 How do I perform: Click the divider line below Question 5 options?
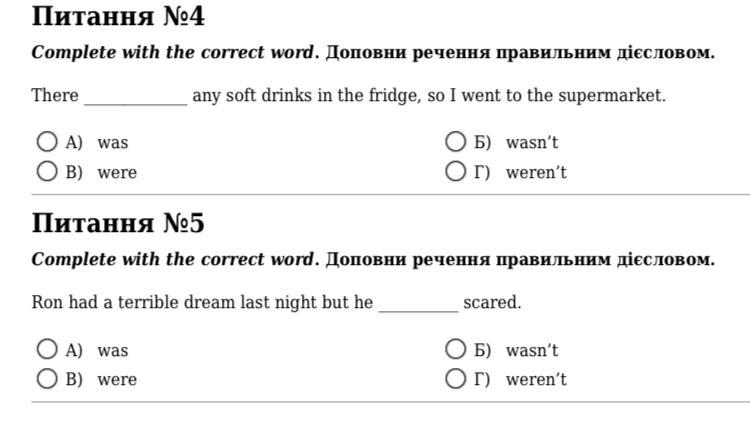(x=390, y=402)
